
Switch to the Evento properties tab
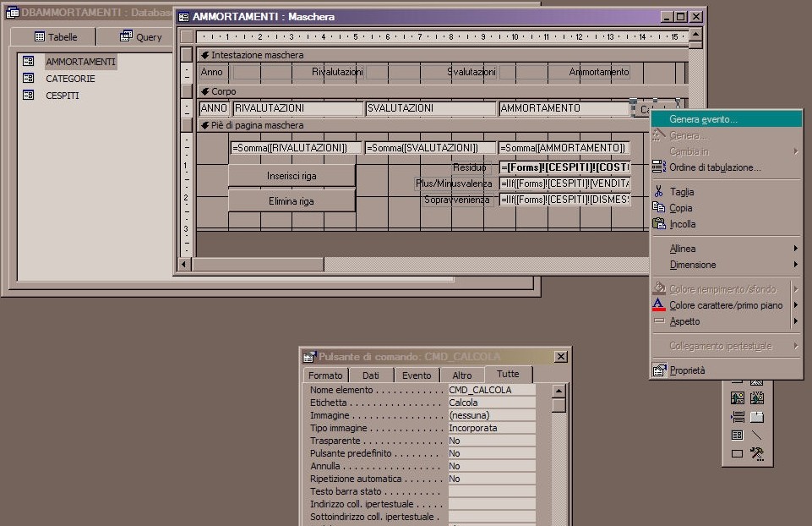pos(416,375)
